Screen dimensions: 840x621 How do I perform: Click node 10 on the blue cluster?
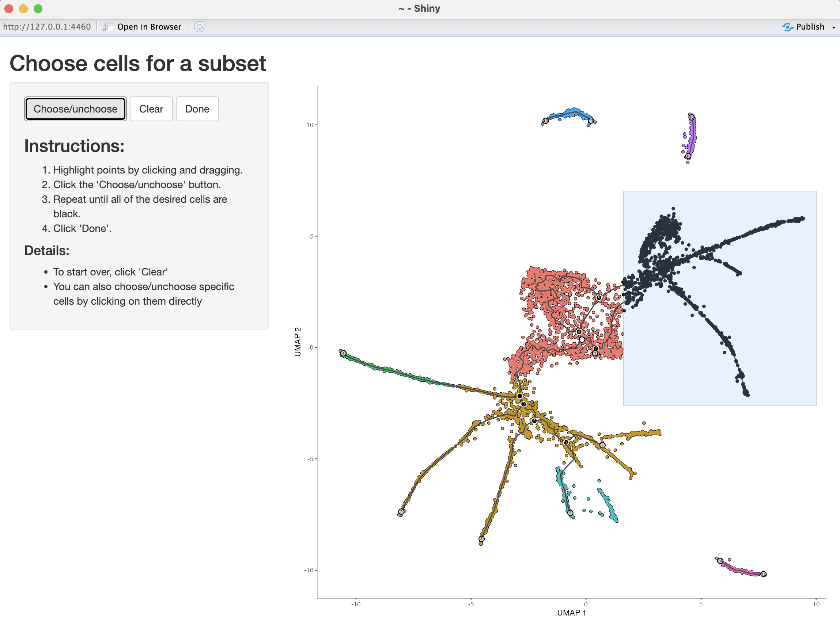pyautogui.click(x=545, y=121)
